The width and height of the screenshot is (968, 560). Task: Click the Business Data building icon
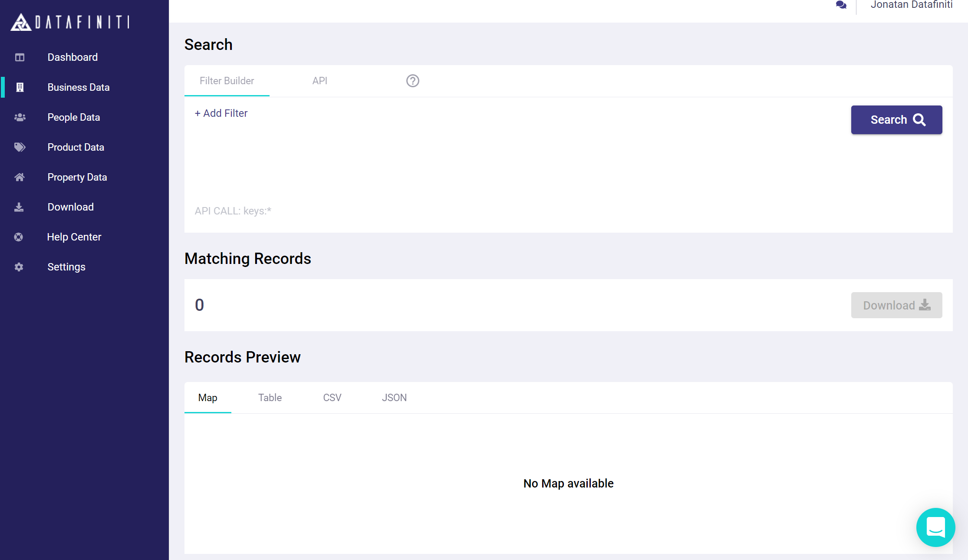pos(20,87)
